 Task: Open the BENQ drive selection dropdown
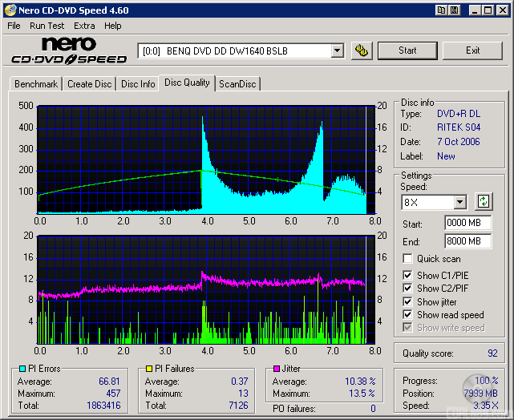tap(337, 50)
